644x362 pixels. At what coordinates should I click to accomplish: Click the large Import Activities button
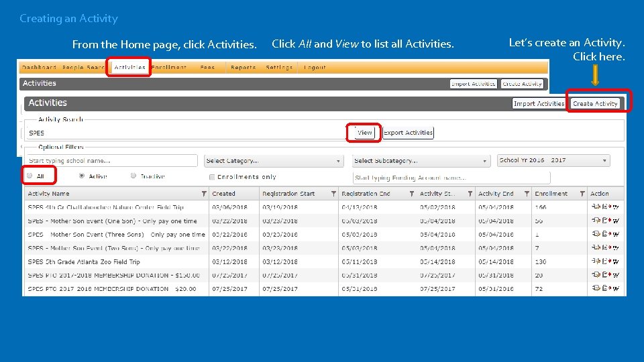coord(539,104)
